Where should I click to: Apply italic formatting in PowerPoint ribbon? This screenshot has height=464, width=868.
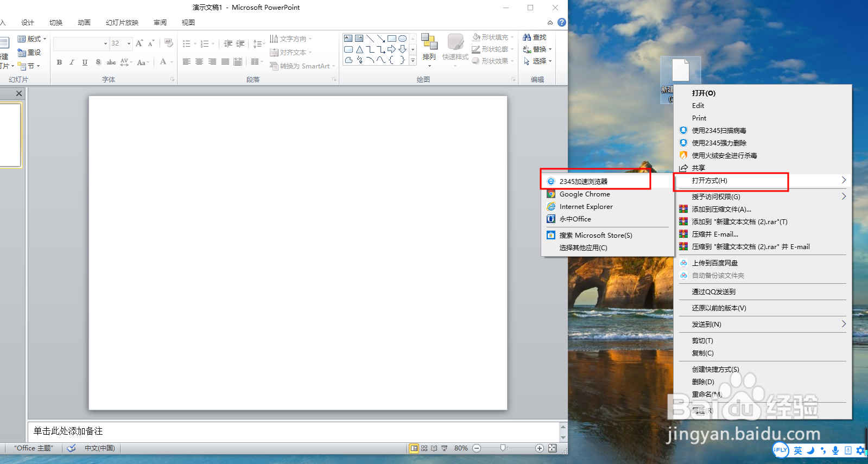(72, 62)
